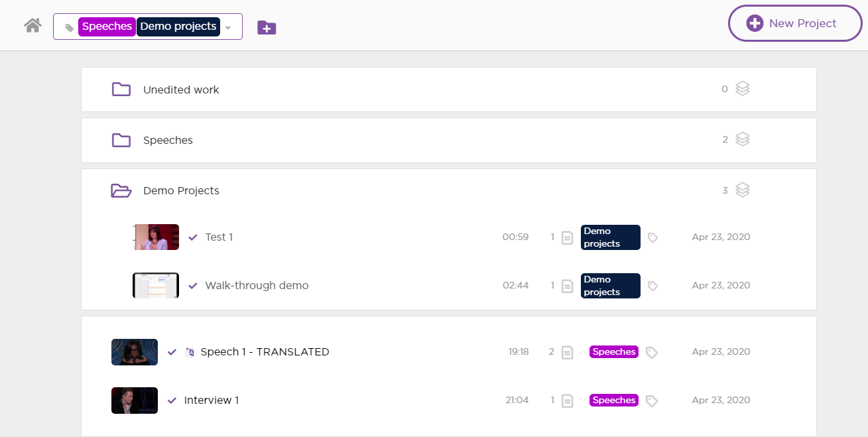Collapse the open Demo Projects folder icon
This screenshot has height=437, width=868.
tap(121, 190)
